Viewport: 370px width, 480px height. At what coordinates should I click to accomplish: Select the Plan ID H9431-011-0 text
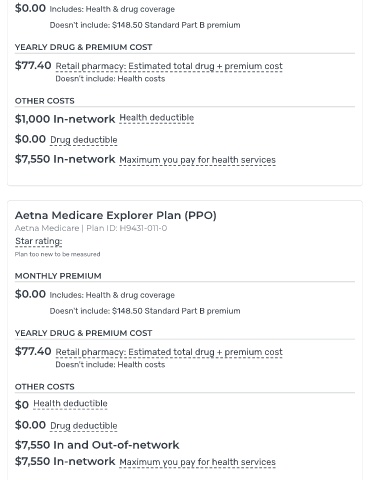pos(127,228)
